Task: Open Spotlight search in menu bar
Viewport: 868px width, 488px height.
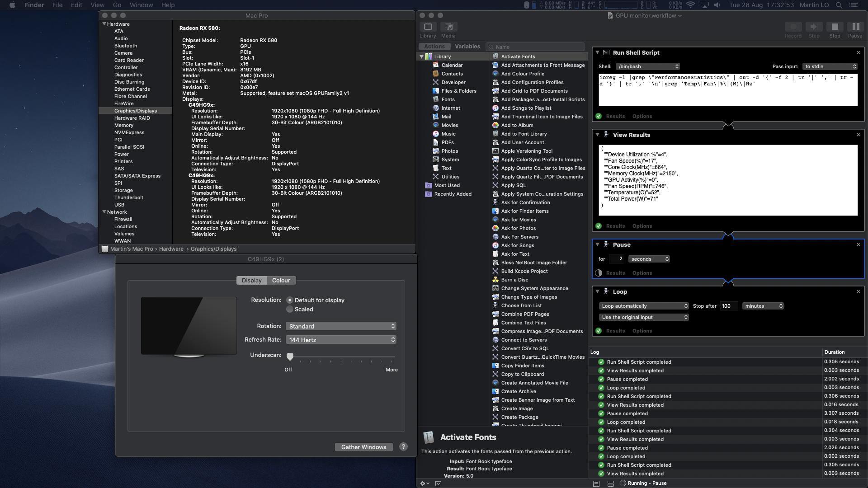Action: tap(839, 5)
